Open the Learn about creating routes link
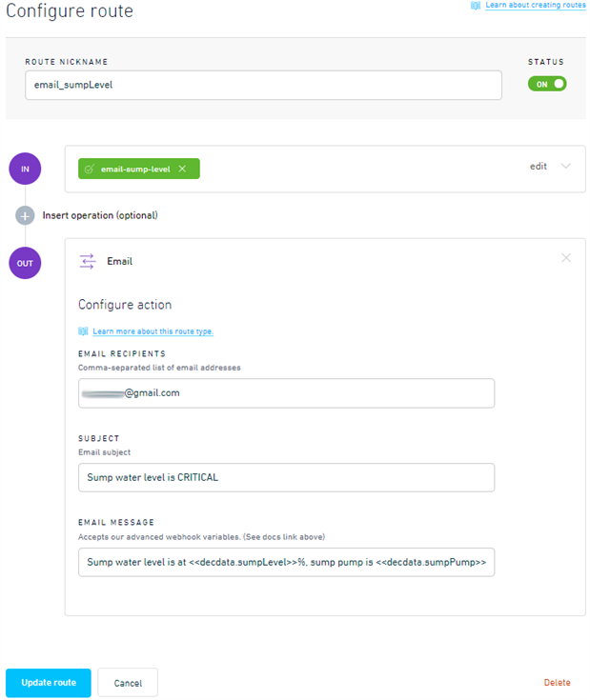The image size is (590, 700). tap(535, 6)
